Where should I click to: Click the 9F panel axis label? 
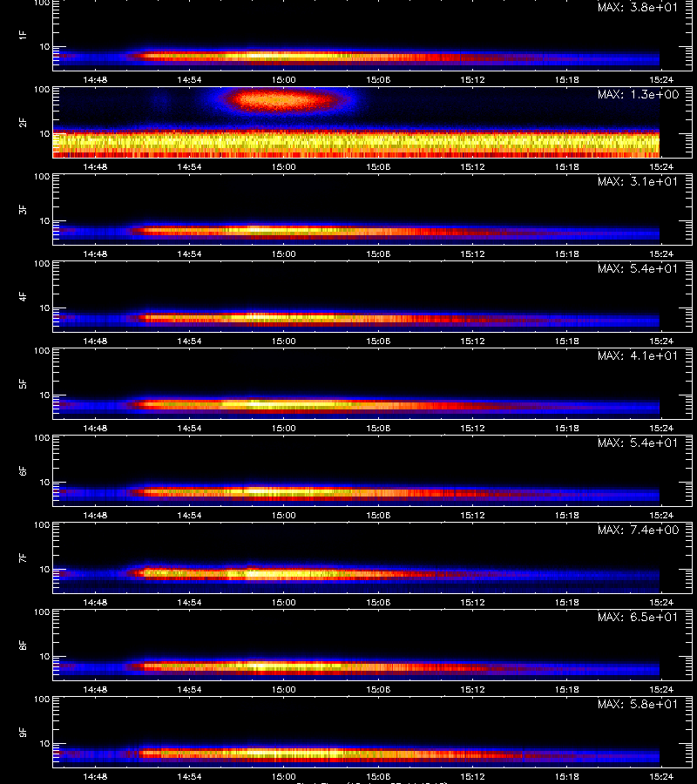coord(23,732)
